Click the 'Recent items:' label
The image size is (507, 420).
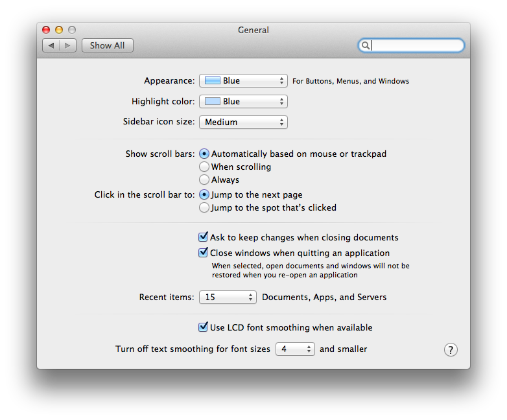pos(167,297)
